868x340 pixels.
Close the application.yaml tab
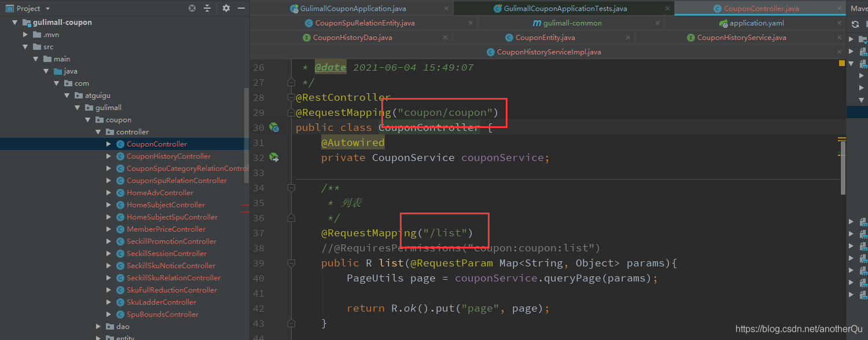pyautogui.click(x=839, y=23)
